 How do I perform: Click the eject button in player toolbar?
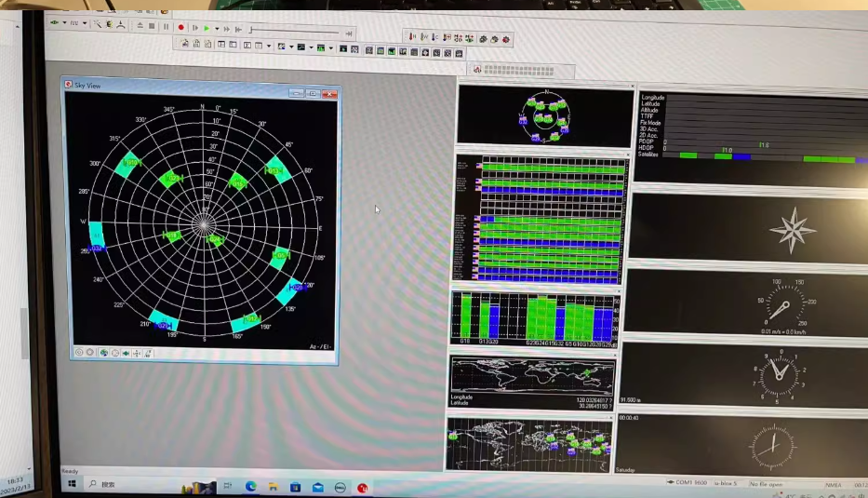[140, 25]
